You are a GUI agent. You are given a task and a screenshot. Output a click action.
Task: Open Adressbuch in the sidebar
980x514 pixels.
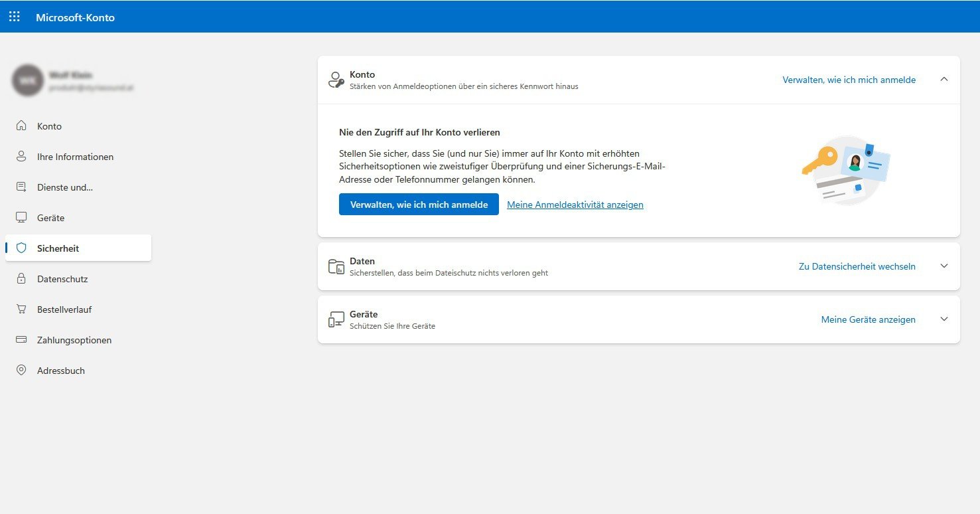pyautogui.click(x=78, y=371)
